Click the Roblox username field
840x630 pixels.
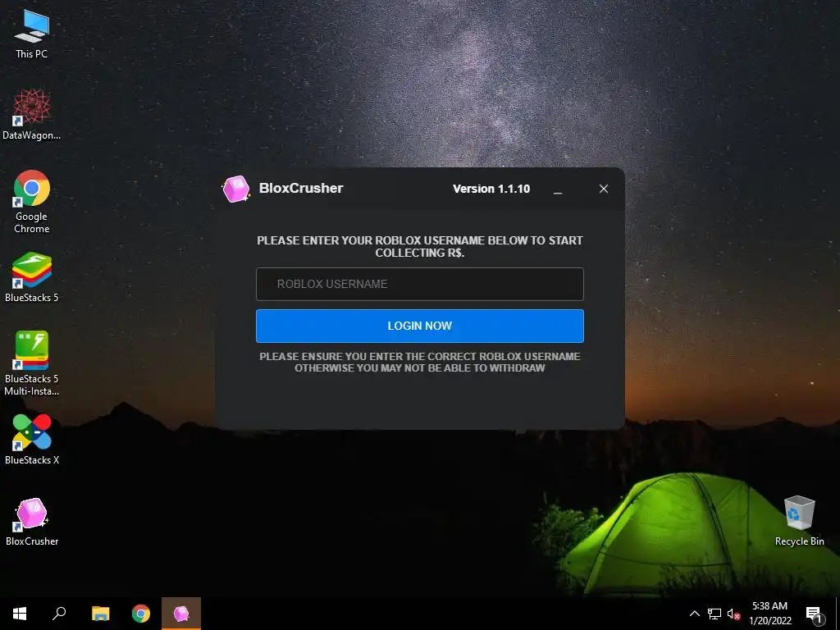pyautogui.click(x=419, y=284)
